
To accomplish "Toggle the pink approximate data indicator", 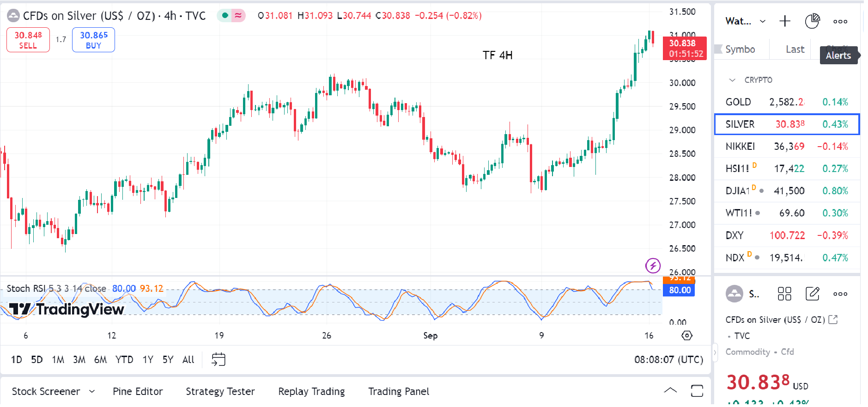I will click(x=238, y=16).
